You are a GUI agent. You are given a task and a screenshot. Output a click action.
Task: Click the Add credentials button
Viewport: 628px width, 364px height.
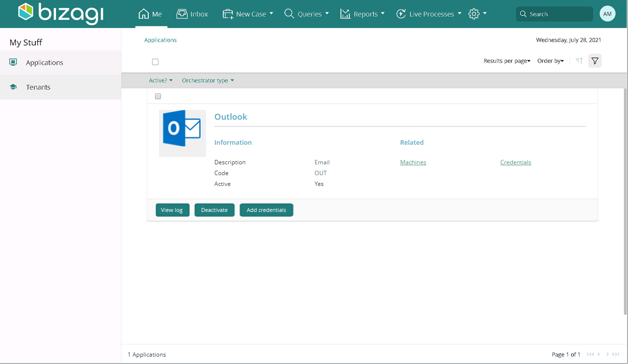coord(266,210)
